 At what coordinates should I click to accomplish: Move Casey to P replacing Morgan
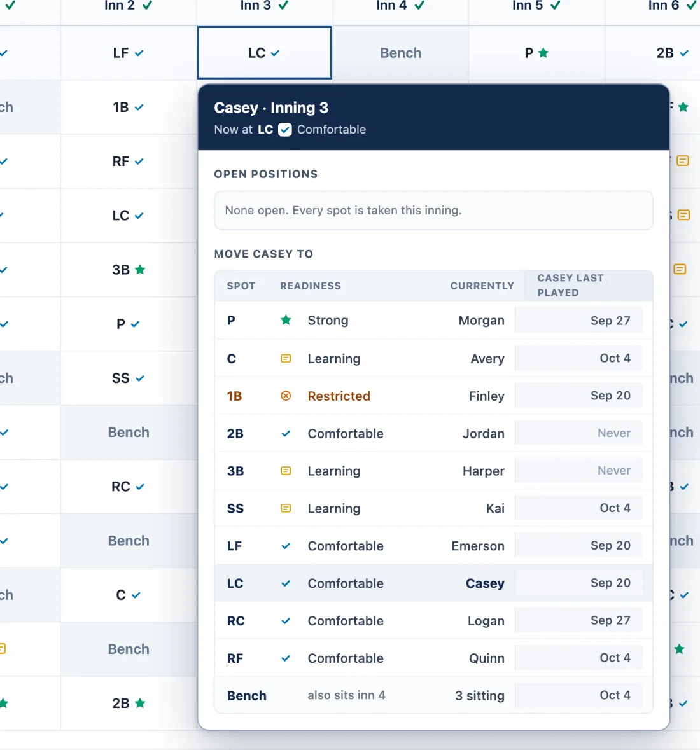click(x=433, y=321)
